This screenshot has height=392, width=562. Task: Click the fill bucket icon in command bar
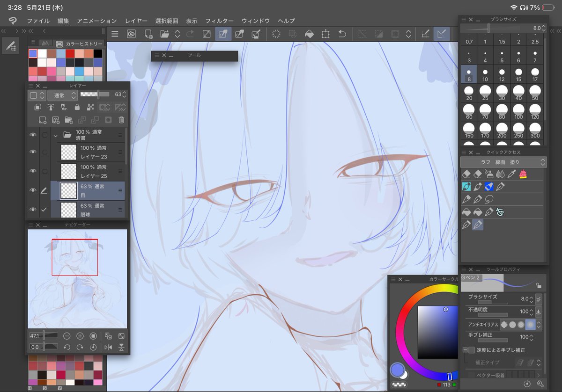(x=309, y=34)
